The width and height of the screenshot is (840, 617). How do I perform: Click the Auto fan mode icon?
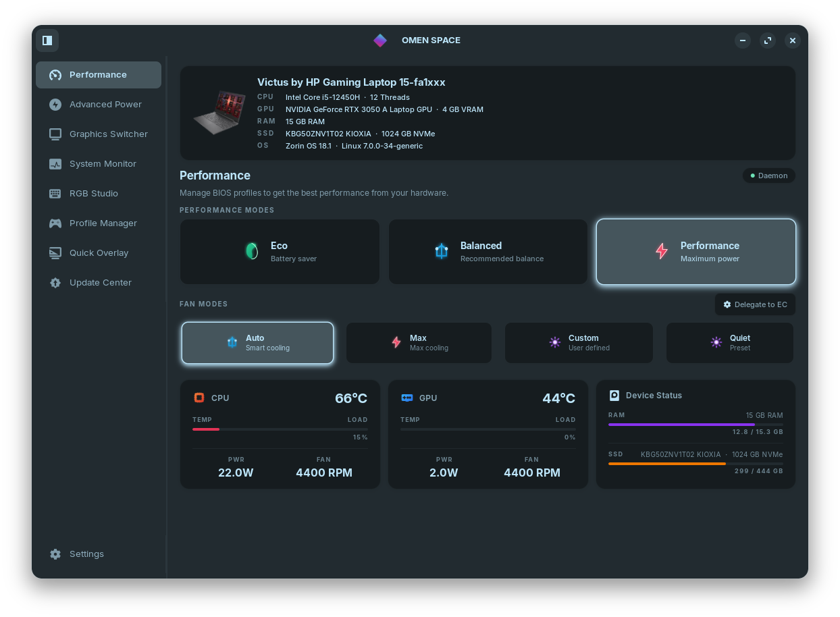pos(232,342)
